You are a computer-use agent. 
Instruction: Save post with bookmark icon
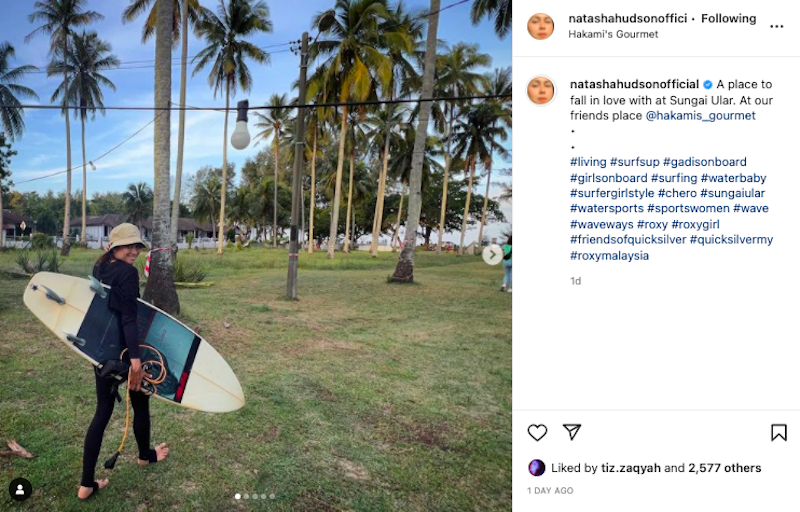click(779, 432)
